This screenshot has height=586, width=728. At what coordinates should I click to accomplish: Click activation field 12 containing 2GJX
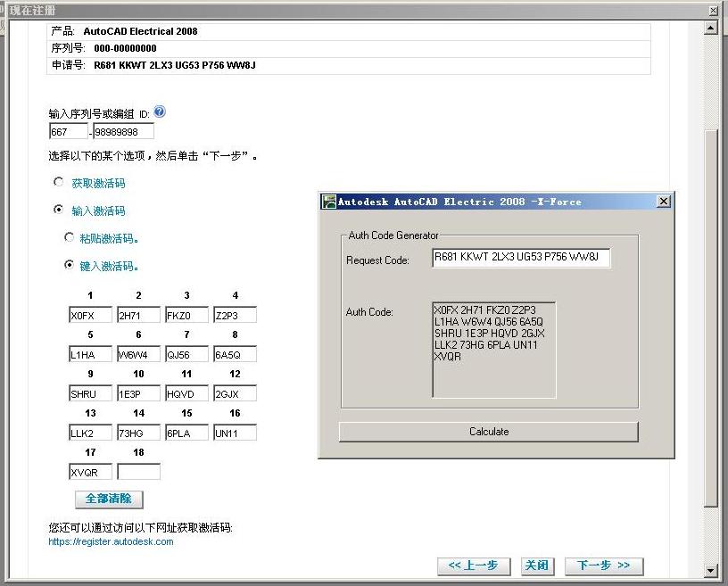(235, 393)
